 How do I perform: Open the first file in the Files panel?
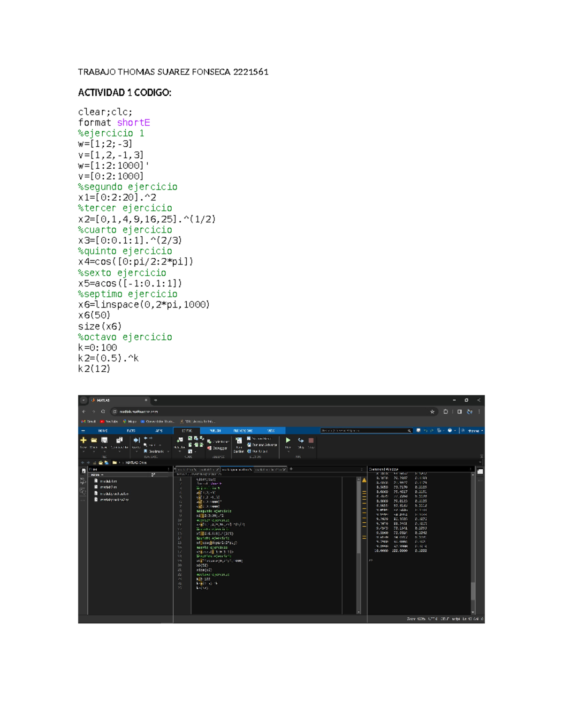point(108,481)
